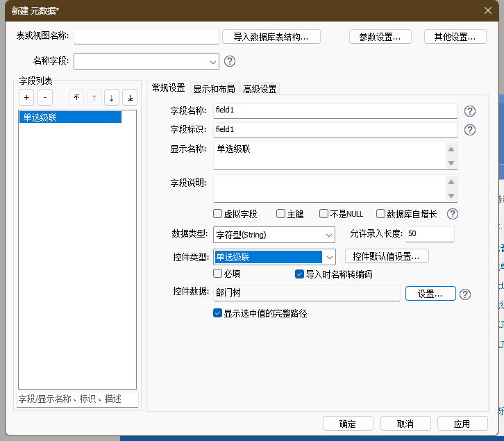Open the 控件类型 dropdown list
Screen dimensions: 504x441
pyautogui.click(x=330, y=257)
